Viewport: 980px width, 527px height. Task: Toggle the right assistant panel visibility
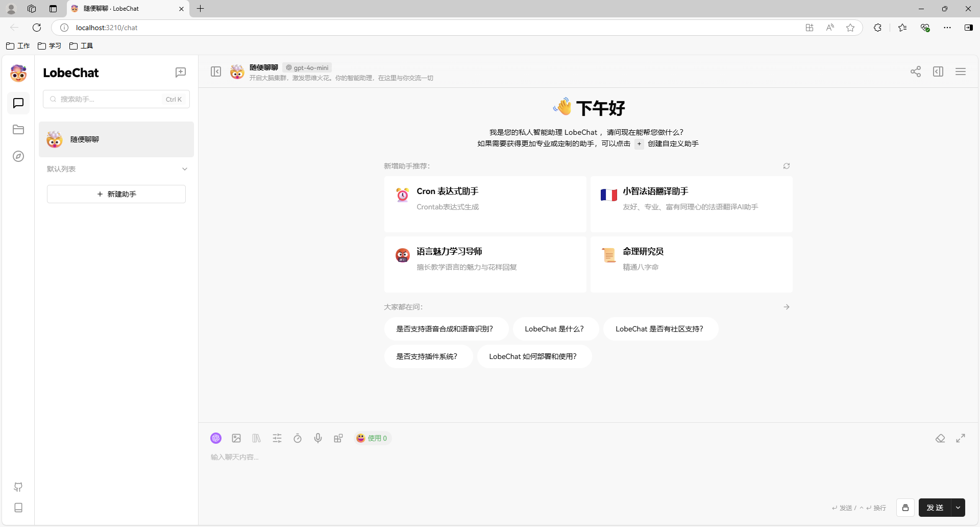pyautogui.click(x=938, y=71)
